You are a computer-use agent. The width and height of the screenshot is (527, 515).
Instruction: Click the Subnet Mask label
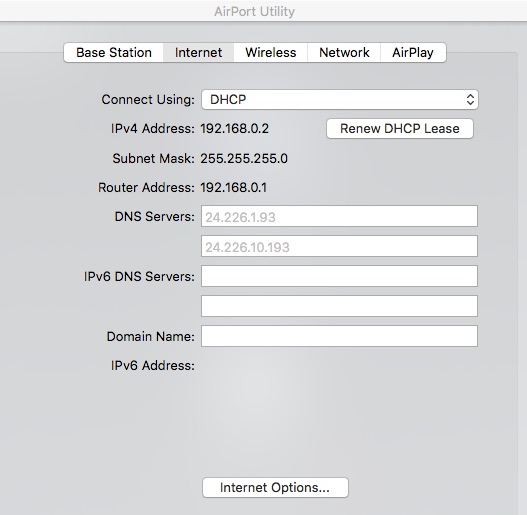click(154, 159)
